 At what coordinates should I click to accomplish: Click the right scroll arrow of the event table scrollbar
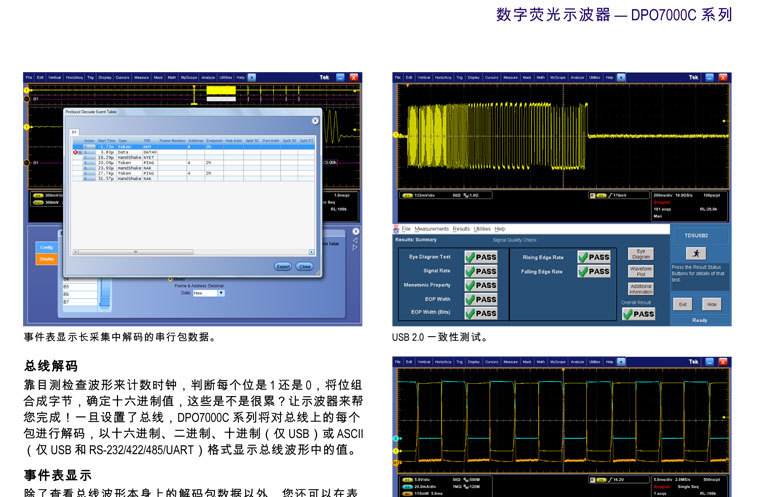coord(312,252)
